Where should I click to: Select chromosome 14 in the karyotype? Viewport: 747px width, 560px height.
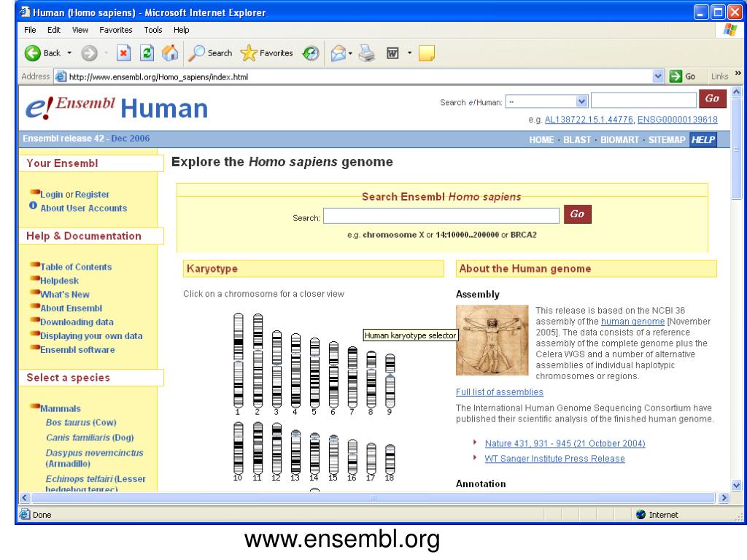[314, 454]
